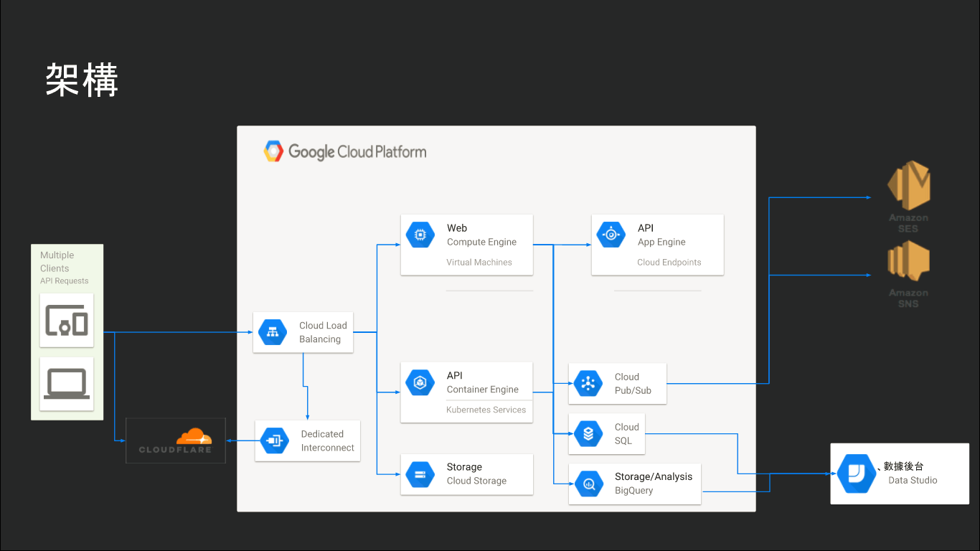This screenshot has width=980, height=551.
Task: Select the Cloud Load Balancing hexagon icon
Action: pos(273,332)
